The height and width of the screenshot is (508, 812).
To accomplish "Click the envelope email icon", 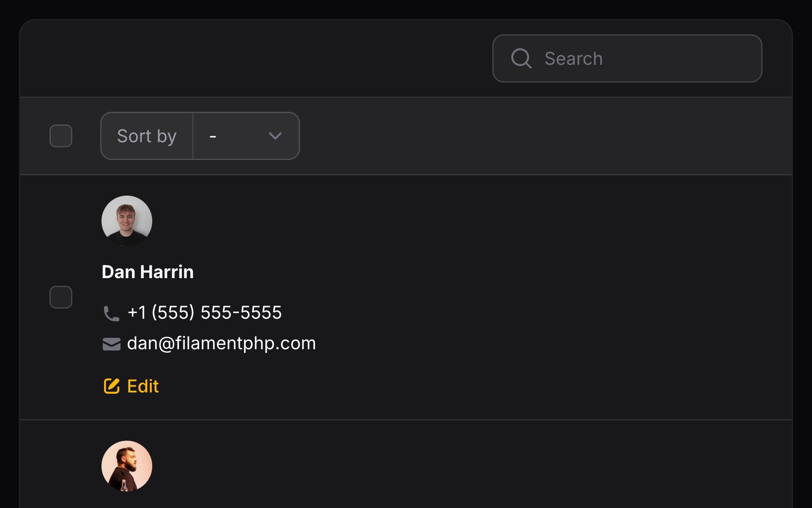I will coord(112,344).
